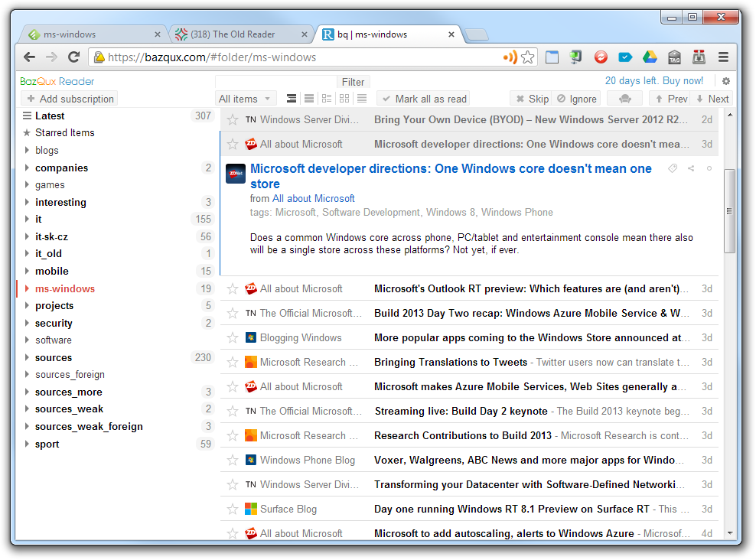Bookmark the page with the address bar star
This screenshot has height=560, width=756.
coord(528,57)
